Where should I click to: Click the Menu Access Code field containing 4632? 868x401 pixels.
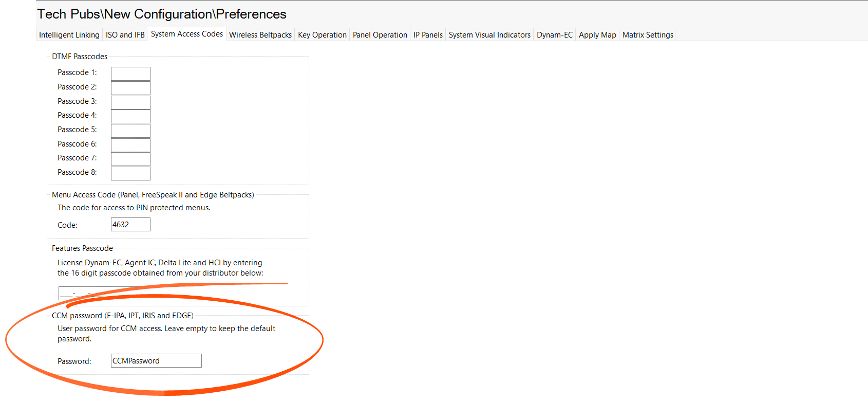pyautogui.click(x=130, y=225)
